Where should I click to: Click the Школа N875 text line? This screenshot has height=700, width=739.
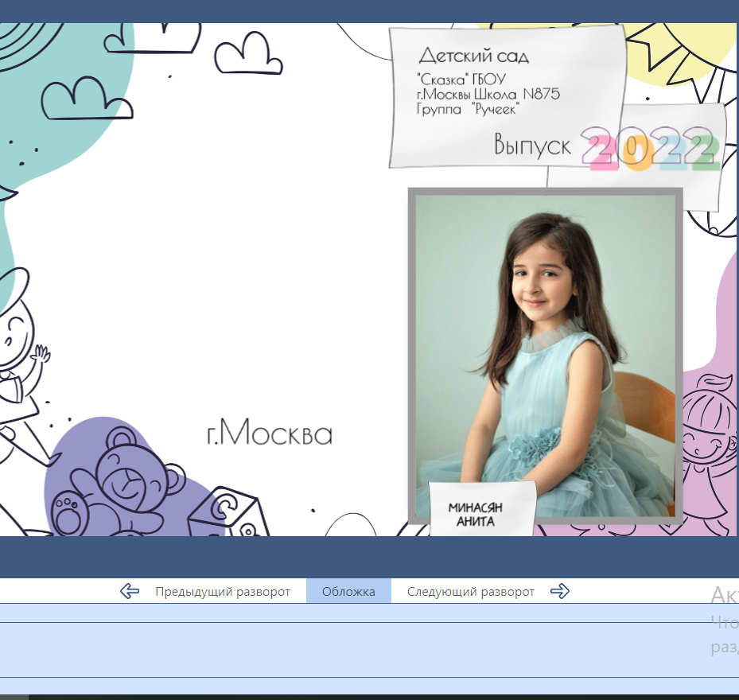coord(488,95)
